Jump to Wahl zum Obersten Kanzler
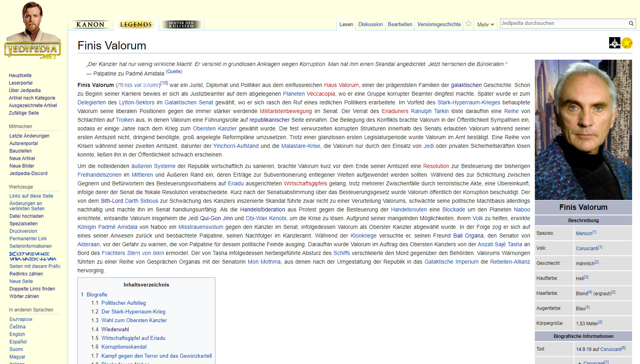Image resolution: width=640 pixels, height=364 pixels. click(134, 321)
